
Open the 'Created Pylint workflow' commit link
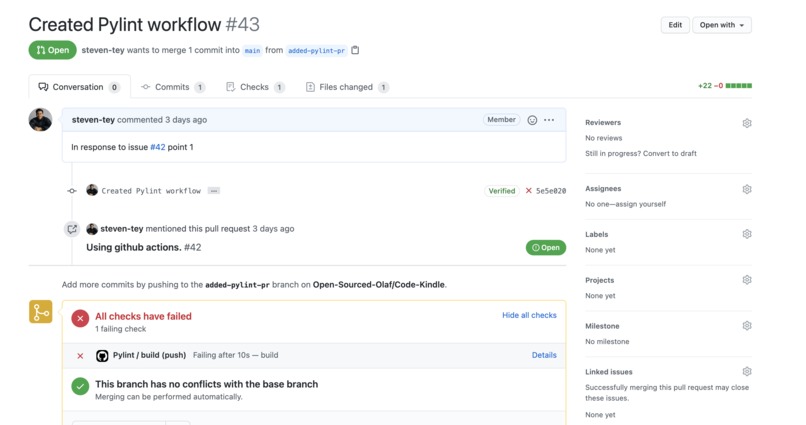(151, 191)
